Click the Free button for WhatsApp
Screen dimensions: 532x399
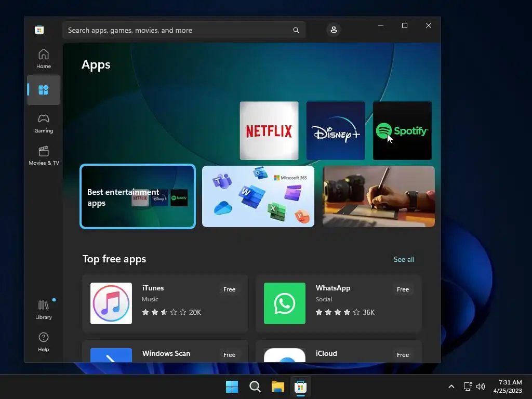(x=403, y=289)
